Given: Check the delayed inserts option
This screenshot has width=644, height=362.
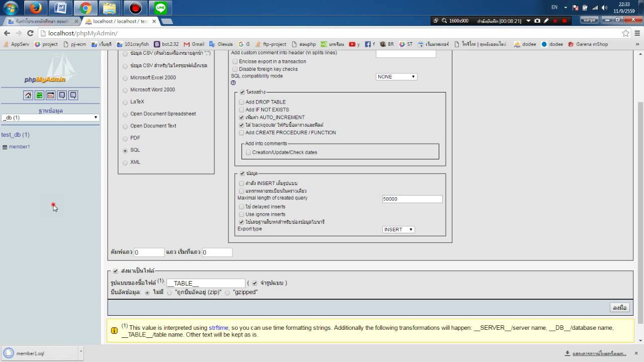Looking at the screenshot, I should point(242,207).
